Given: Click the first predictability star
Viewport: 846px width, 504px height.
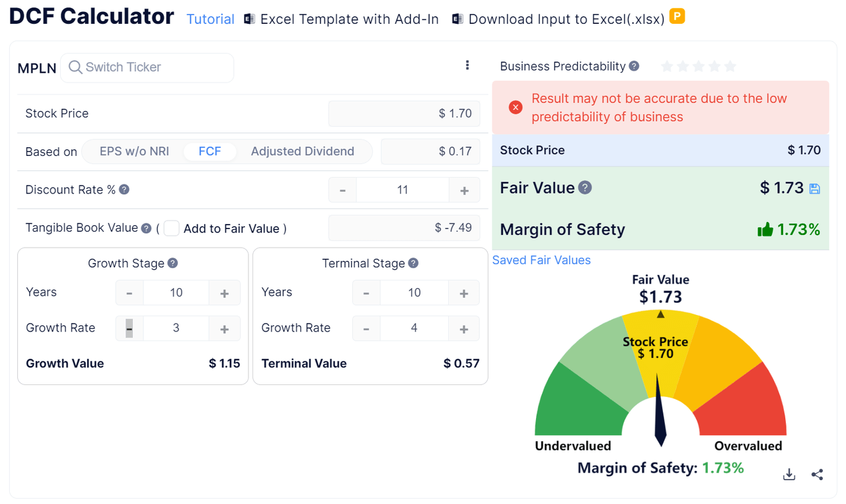Looking at the screenshot, I should tap(667, 66).
